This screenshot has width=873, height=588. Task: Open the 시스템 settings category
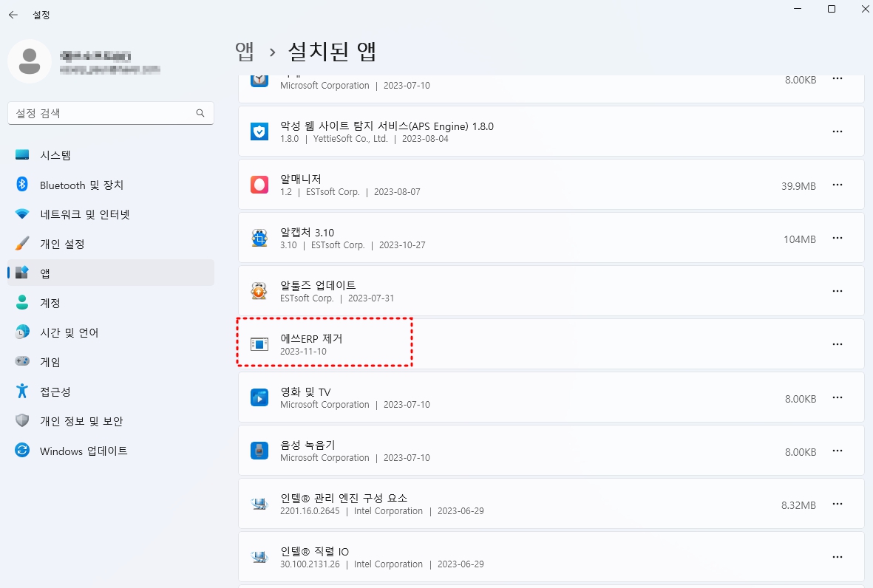pyautogui.click(x=111, y=155)
